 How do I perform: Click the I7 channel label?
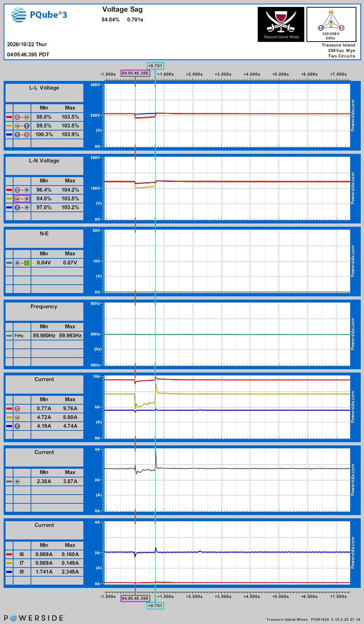point(22,563)
